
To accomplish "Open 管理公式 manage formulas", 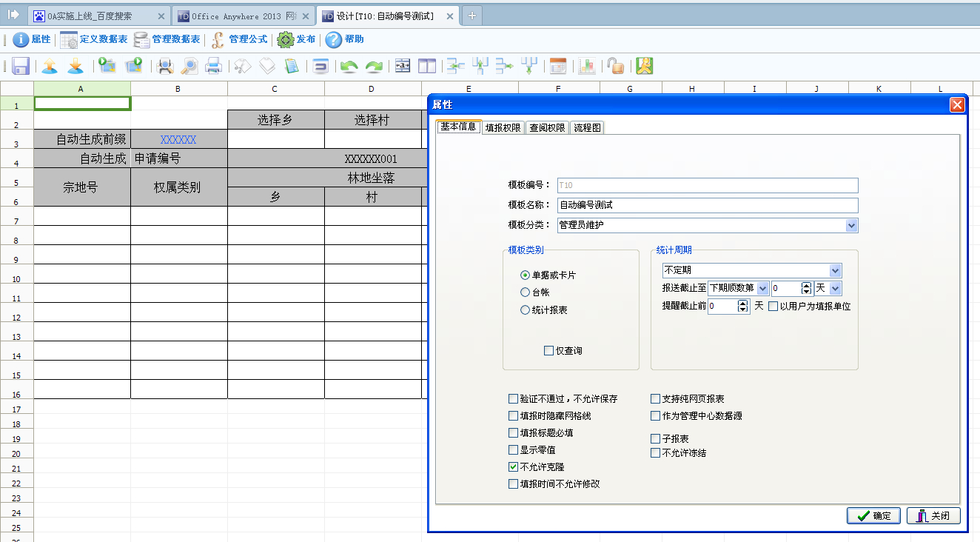I will tap(239, 40).
